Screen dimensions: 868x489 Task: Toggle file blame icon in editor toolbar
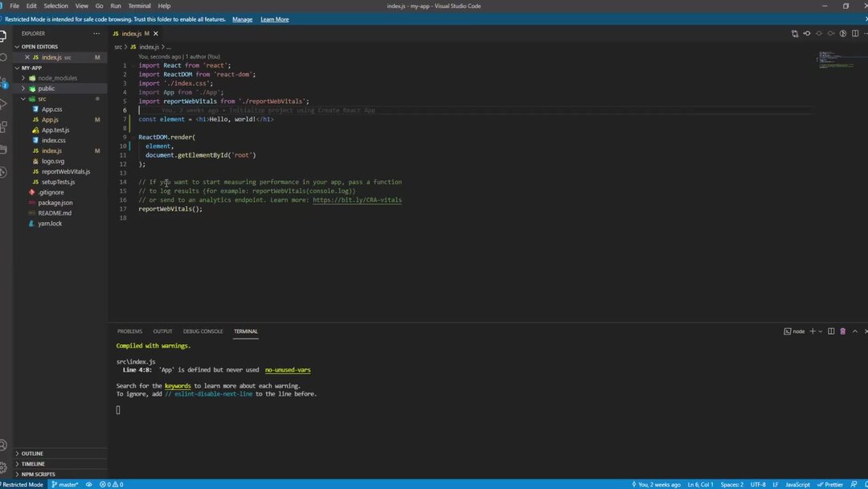(x=843, y=34)
